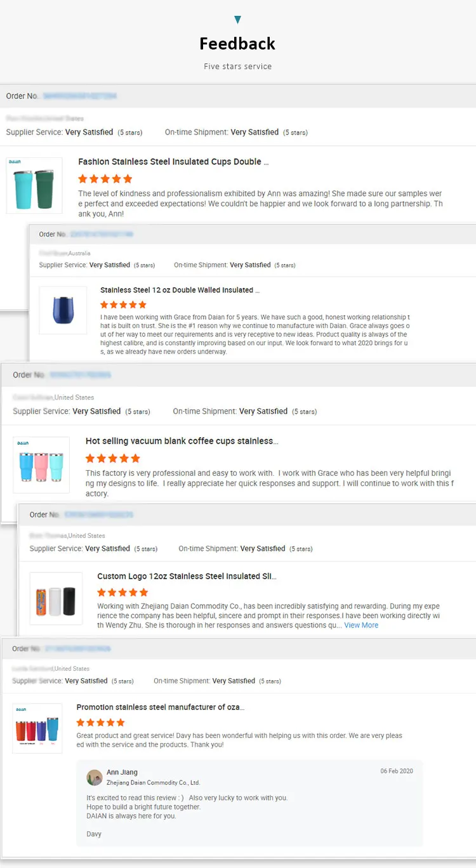Open "Fashion Stainless Steel Insulated Cups Double" product
This screenshot has width=476, height=868.
pos(173,162)
